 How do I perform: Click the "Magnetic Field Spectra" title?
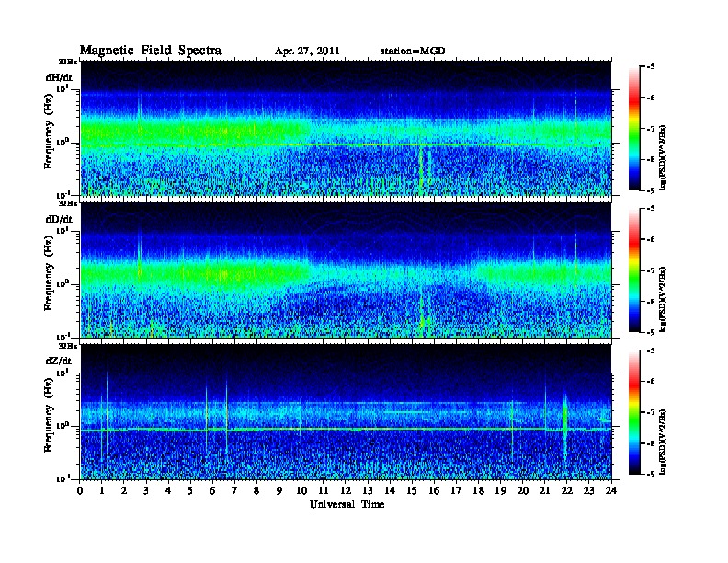[150, 51]
